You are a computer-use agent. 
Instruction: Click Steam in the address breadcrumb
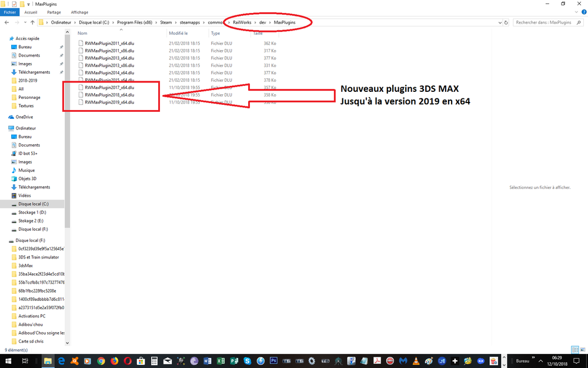tap(166, 22)
